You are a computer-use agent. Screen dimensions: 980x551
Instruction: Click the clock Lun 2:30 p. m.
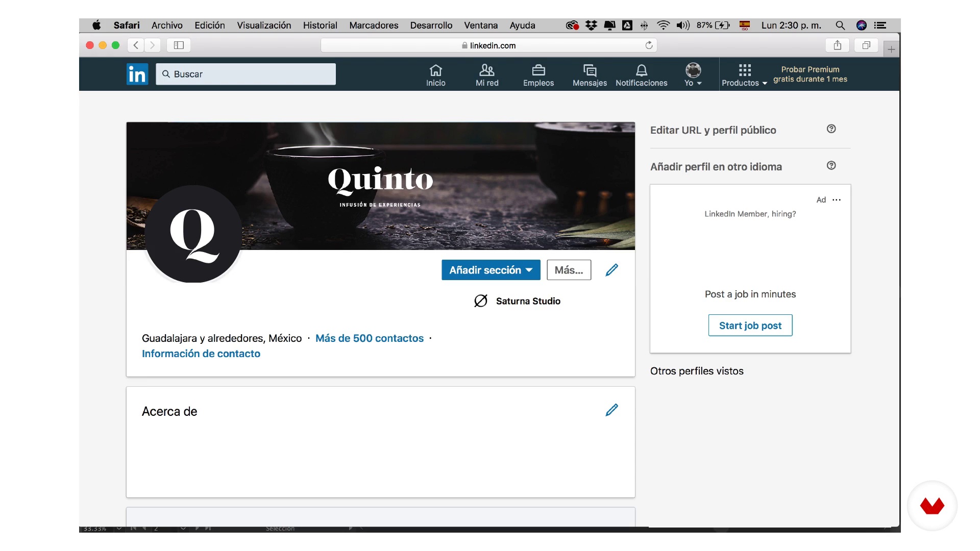[x=791, y=26]
